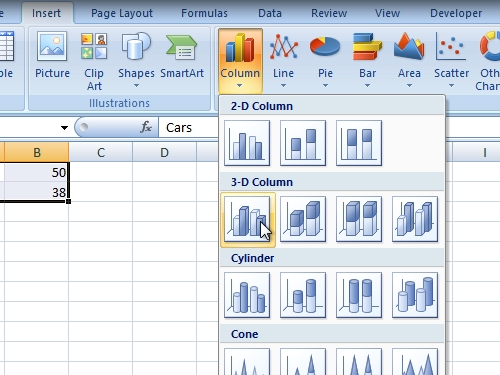Choose 100% Stacked Cylinder chart
This screenshot has height=375, width=500.
tap(359, 295)
